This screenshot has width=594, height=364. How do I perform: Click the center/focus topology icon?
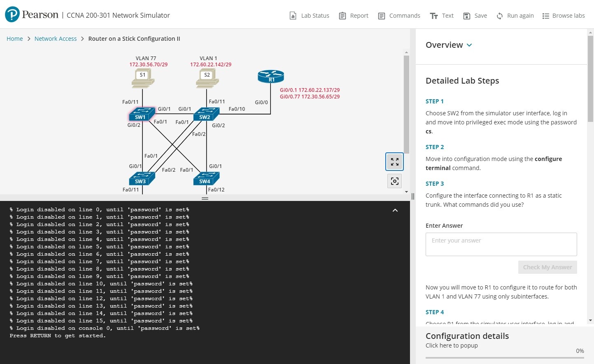point(394,181)
